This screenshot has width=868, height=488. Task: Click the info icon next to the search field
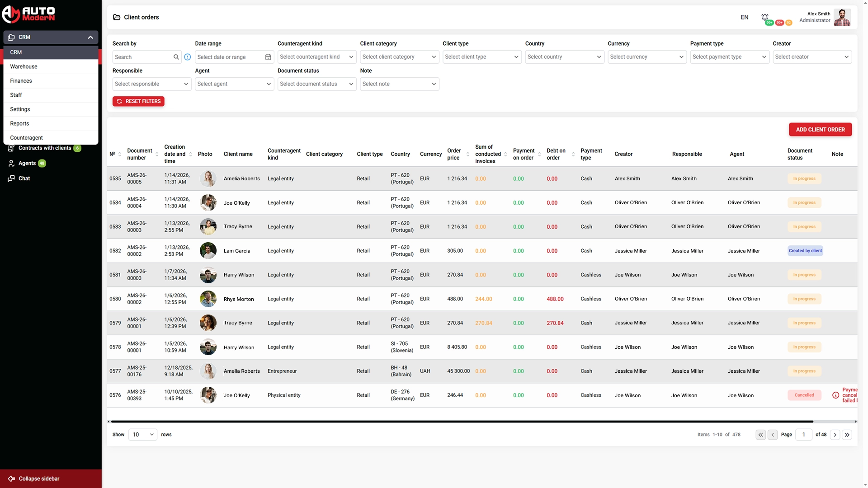click(188, 57)
